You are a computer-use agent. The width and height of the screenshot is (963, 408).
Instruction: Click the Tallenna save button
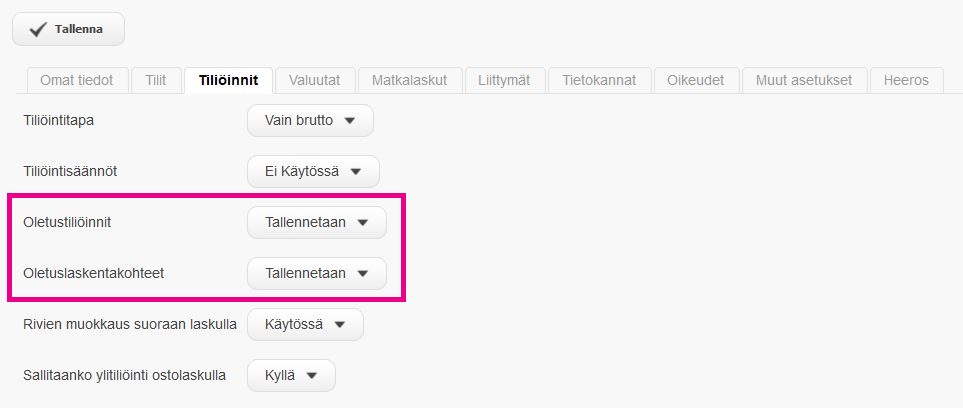[68, 29]
